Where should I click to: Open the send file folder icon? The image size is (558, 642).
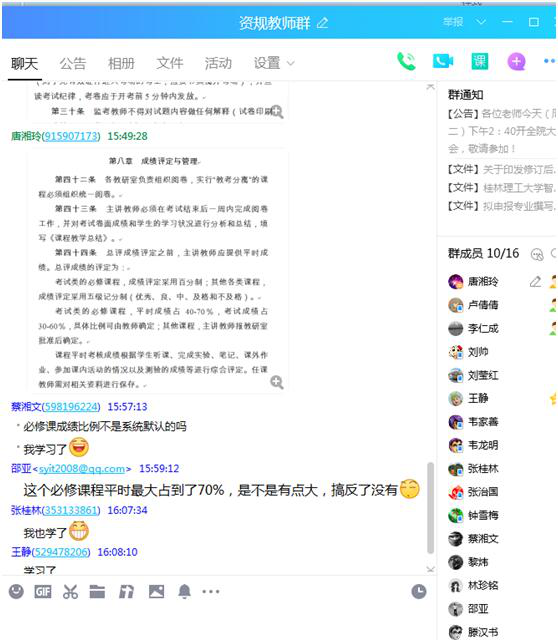(x=97, y=592)
